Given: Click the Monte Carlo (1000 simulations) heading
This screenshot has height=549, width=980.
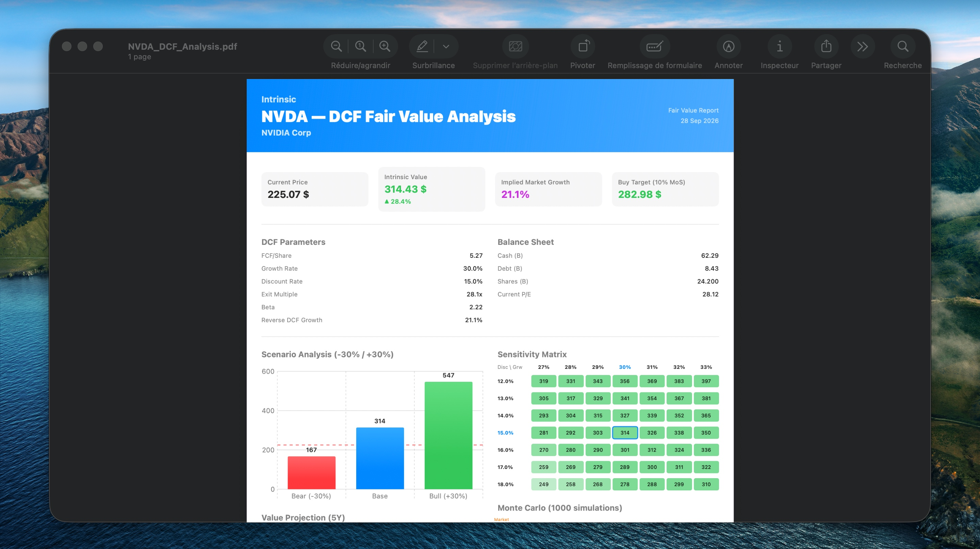Looking at the screenshot, I should pyautogui.click(x=560, y=508).
